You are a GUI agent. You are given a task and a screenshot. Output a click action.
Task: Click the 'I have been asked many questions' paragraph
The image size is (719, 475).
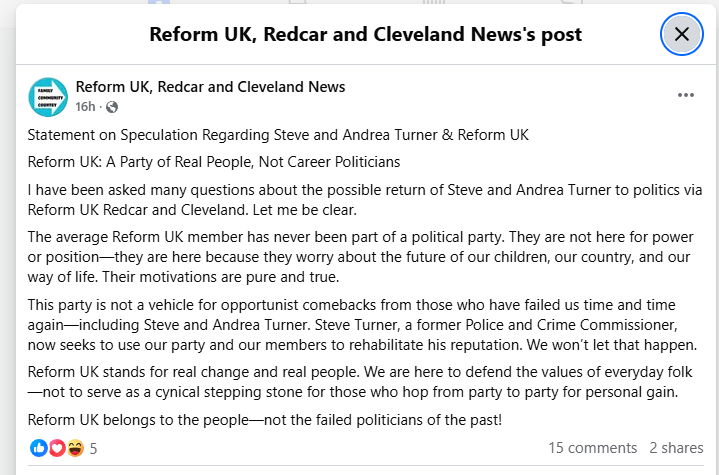(365, 198)
